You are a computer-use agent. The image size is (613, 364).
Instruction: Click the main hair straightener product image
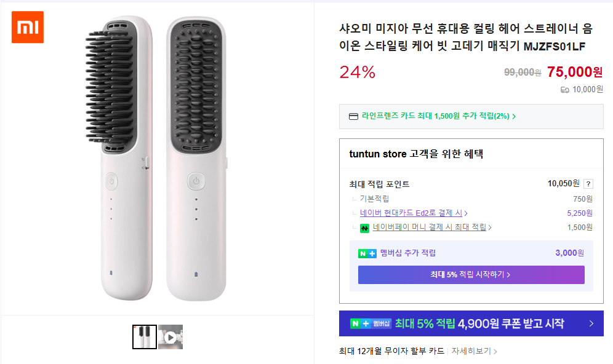157,158
